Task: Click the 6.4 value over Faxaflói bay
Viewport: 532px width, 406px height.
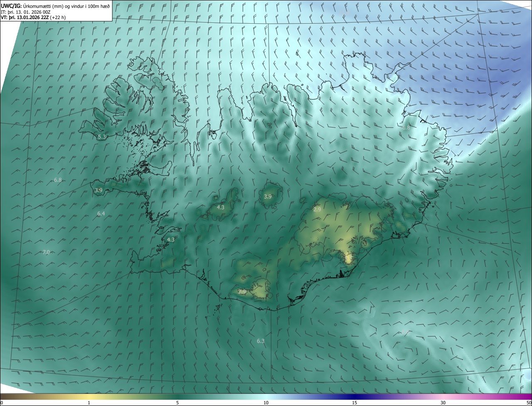Action: click(101, 213)
